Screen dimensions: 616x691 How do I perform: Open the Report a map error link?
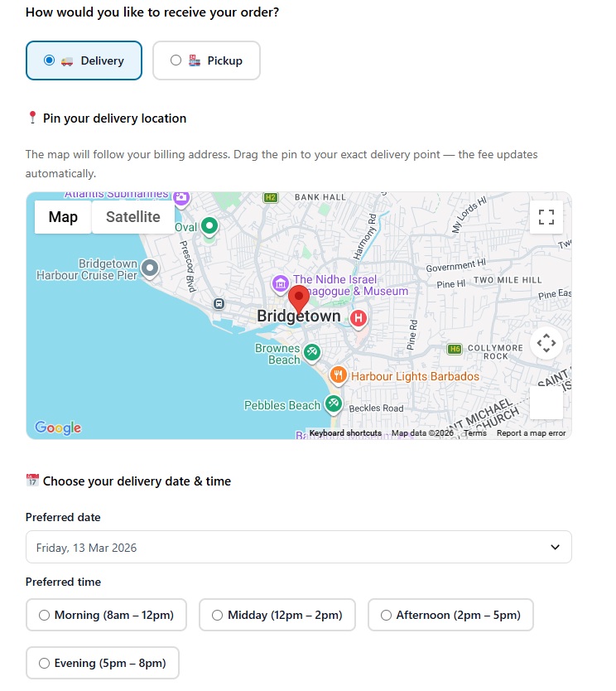(531, 433)
